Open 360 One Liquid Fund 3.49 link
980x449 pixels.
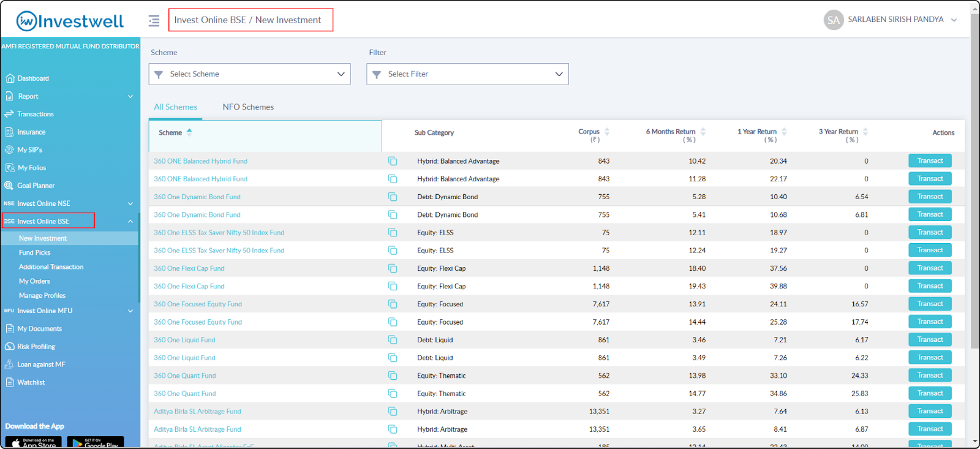184,358
